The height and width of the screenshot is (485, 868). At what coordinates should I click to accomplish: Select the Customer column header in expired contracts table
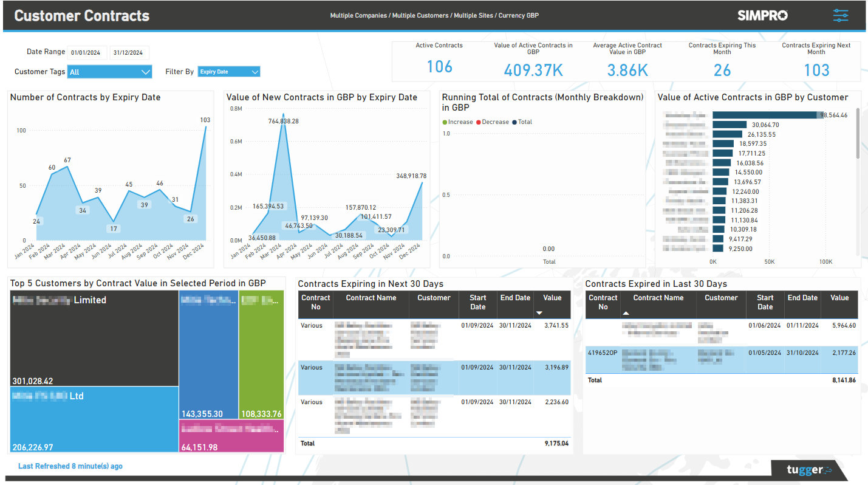point(721,298)
